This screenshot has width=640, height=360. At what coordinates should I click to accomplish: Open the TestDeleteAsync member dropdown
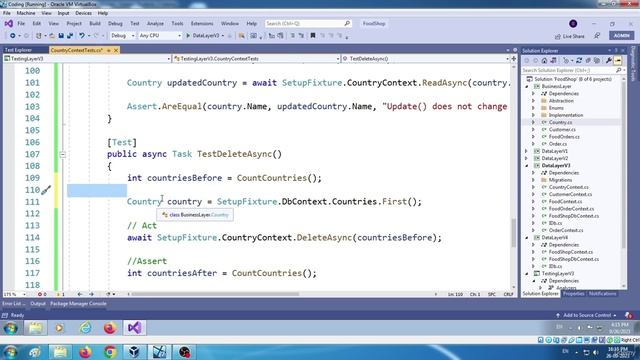(x=426, y=59)
